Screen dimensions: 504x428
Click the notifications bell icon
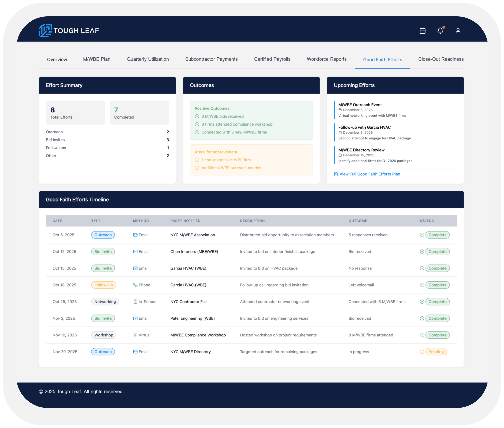pyautogui.click(x=440, y=31)
